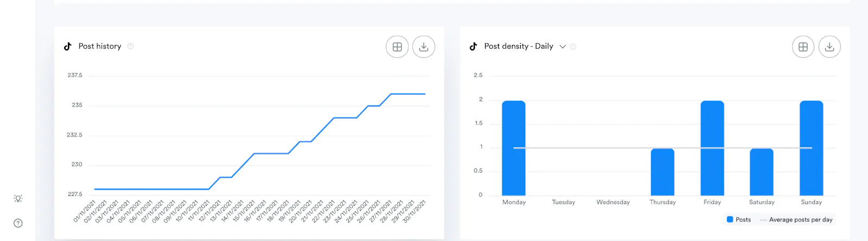Select the Monday bar in Post density
The image size is (868, 241).
tap(514, 148)
